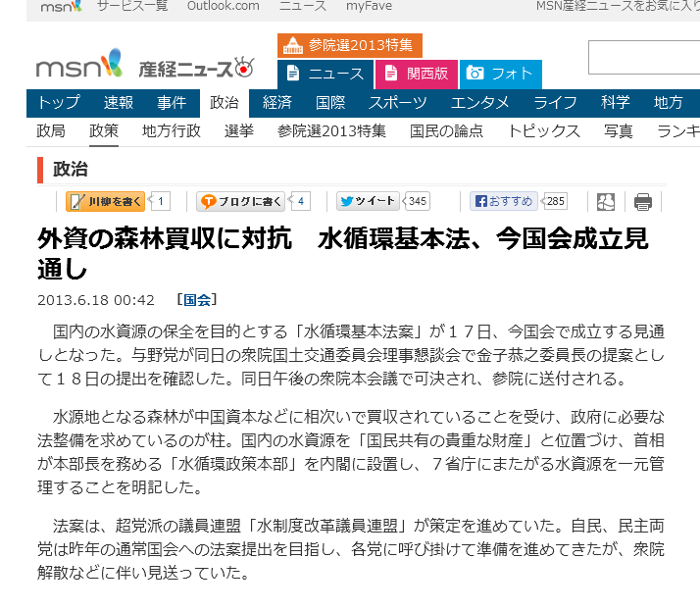The width and height of the screenshot is (700, 610).
Task: Switch to the 関西版 tab
Action: pyautogui.click(x=416, y=74)
